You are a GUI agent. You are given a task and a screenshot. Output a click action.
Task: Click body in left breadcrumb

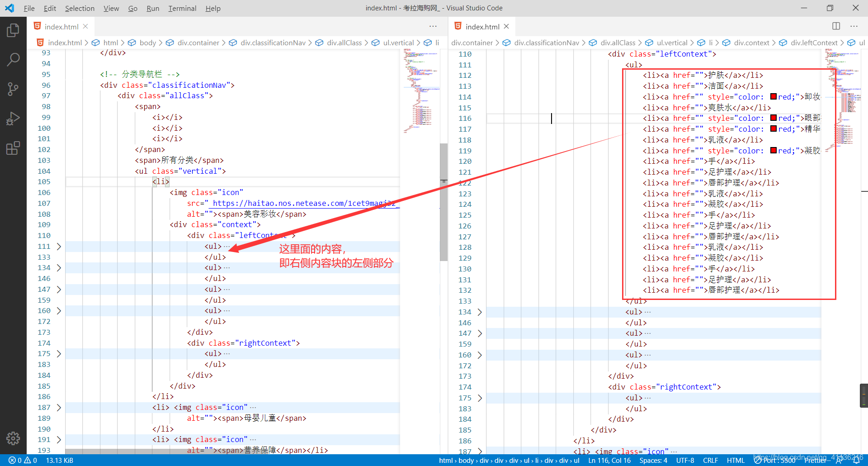coord(148,43)
